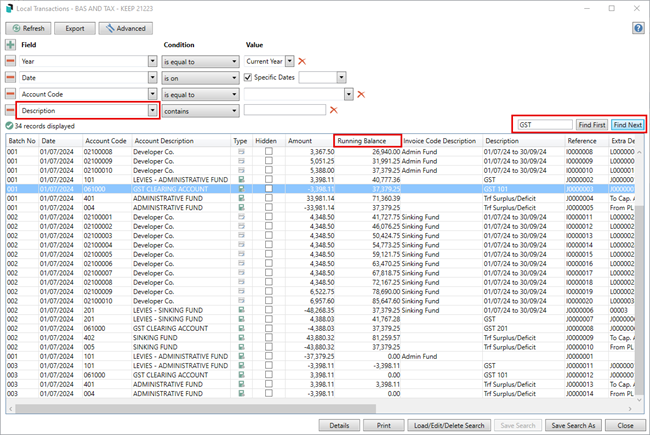Click the horizontal scrollbar thumb

tap(195, 409)
